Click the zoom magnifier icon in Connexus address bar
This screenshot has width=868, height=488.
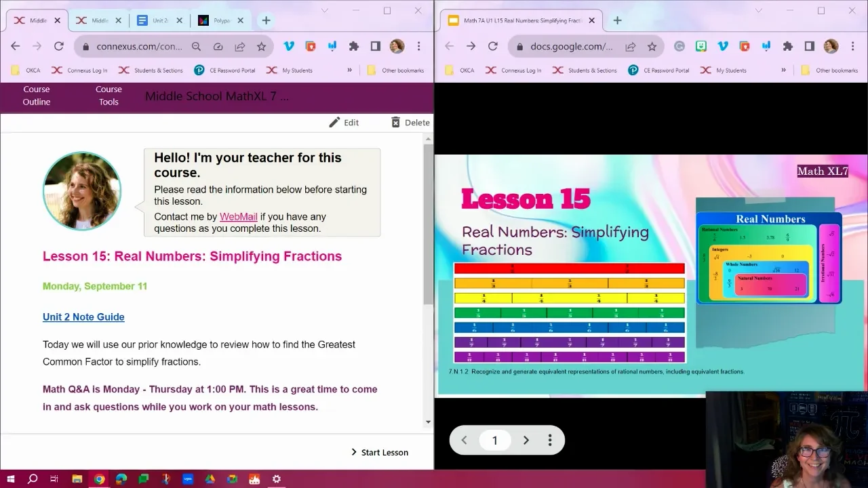(196, 46)
